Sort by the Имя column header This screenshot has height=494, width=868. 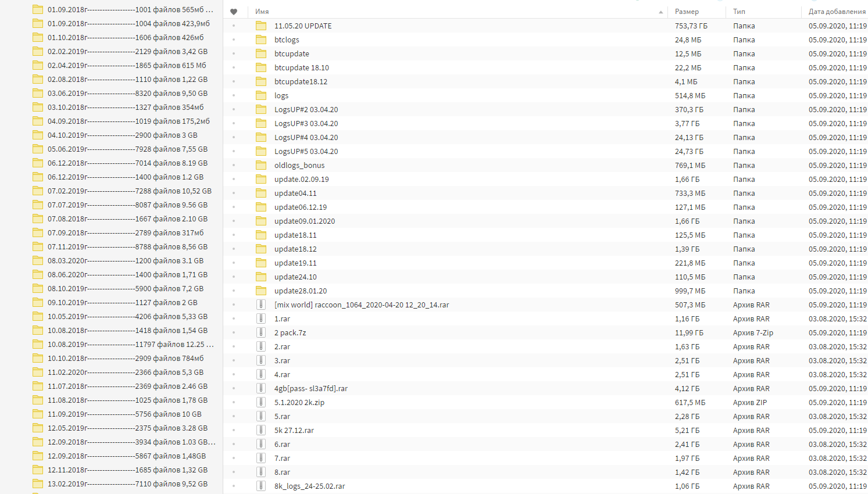click(x=262, y=12)
